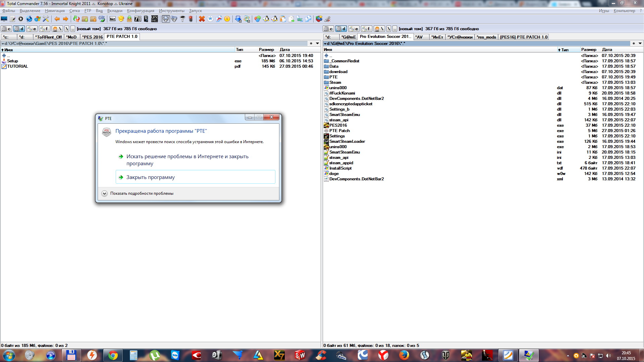Open the Конфигурация menu
This screenshot has width=644, height=362.
click(141, 11)
